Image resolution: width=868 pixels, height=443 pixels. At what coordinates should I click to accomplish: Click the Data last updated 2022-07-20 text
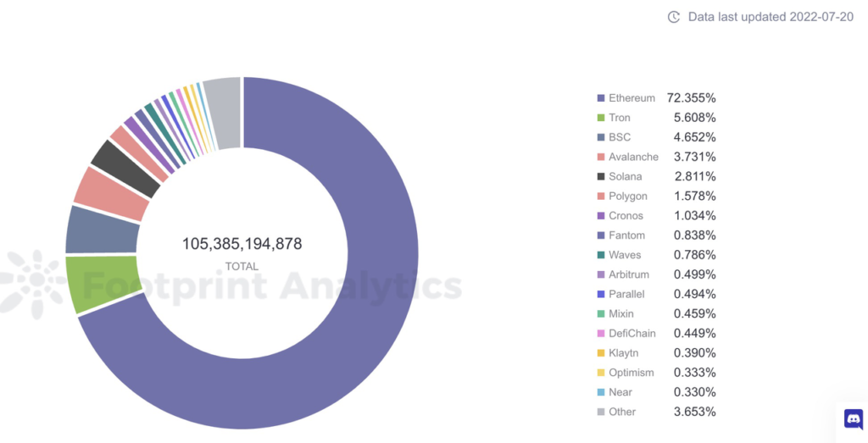pos(771,17)
